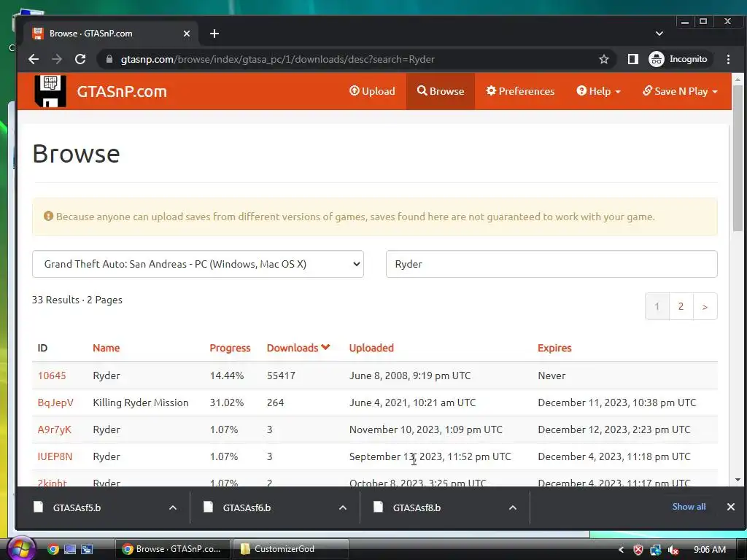This screenshot has width=747, height=560.
Task: Bookmark page with the star icon
Action: click(x=603, y=59)
